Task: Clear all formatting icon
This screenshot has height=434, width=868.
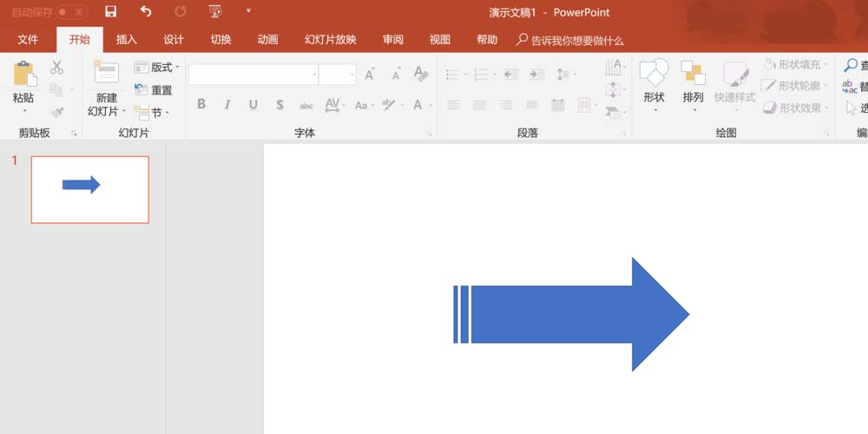Action: [x=421, y=74]
